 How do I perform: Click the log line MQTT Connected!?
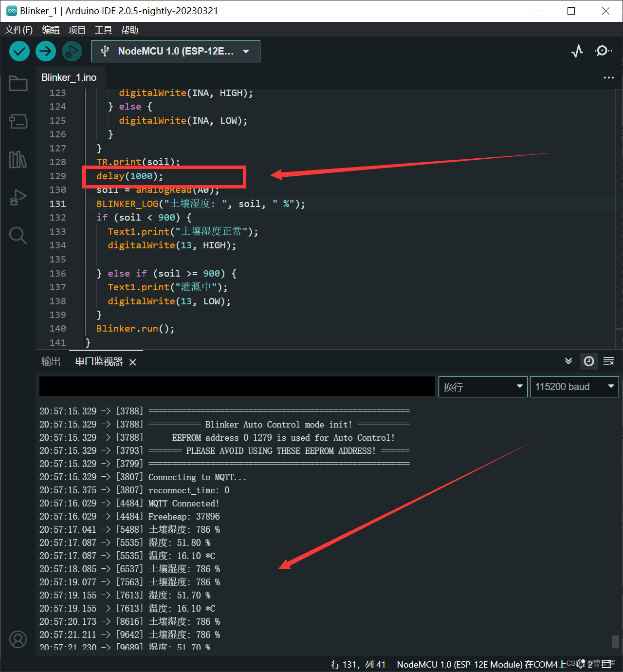click(184, 503)
